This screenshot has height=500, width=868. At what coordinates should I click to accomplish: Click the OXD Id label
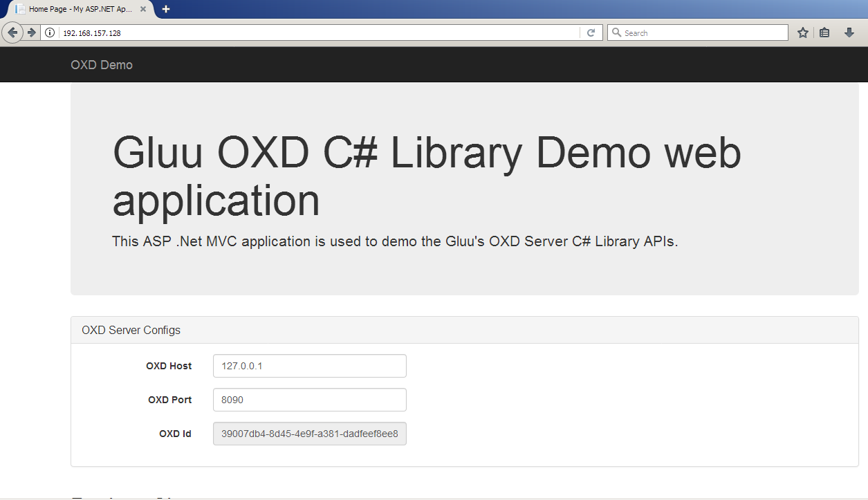point(175,434)
